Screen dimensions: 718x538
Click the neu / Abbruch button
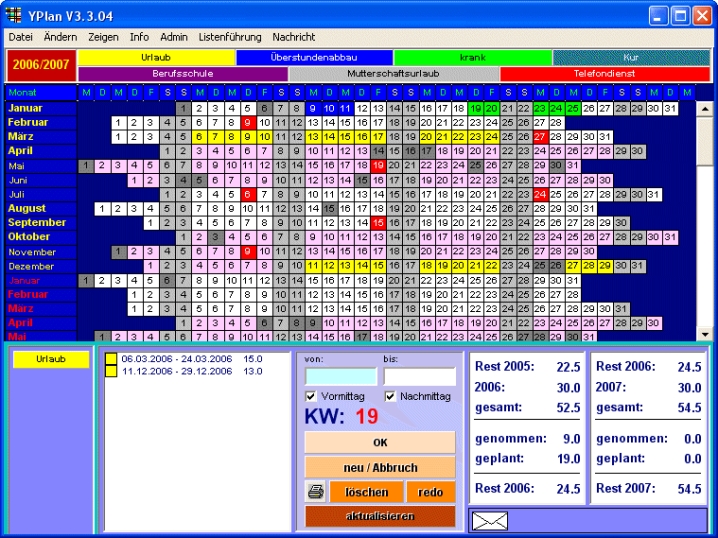(379, 468)
